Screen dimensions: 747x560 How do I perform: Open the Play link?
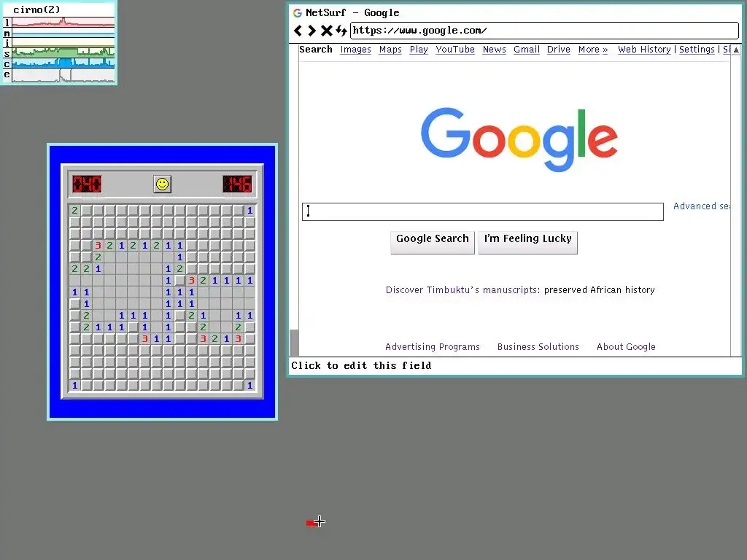(x=419, y=50)
